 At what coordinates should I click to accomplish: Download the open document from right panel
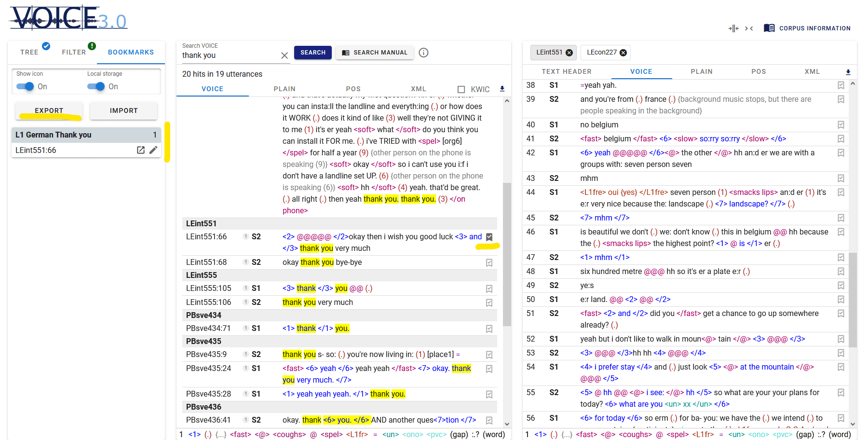click(848, 72)
